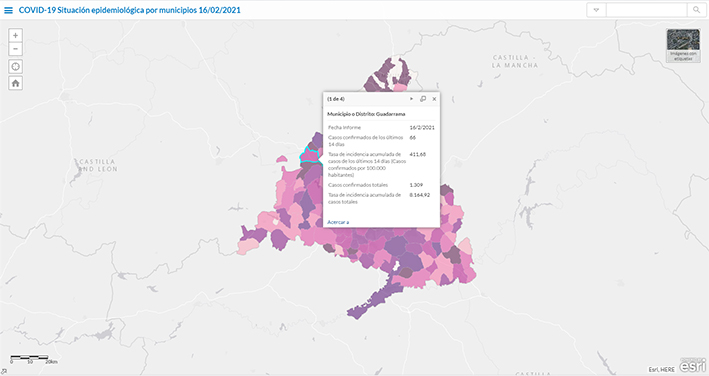This screenshot has height=376, width=709.
Task: Open the hamburger menu beside the COVID-19 title
Action: point(8,10)
